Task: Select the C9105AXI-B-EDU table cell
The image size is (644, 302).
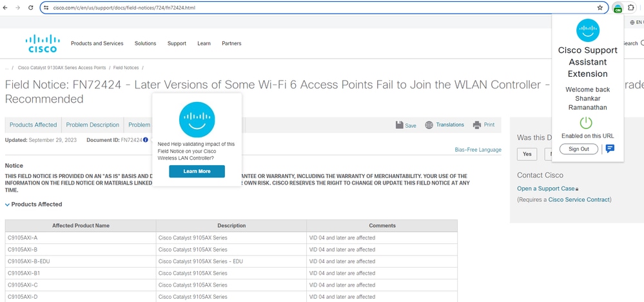Action: point(81,261)
